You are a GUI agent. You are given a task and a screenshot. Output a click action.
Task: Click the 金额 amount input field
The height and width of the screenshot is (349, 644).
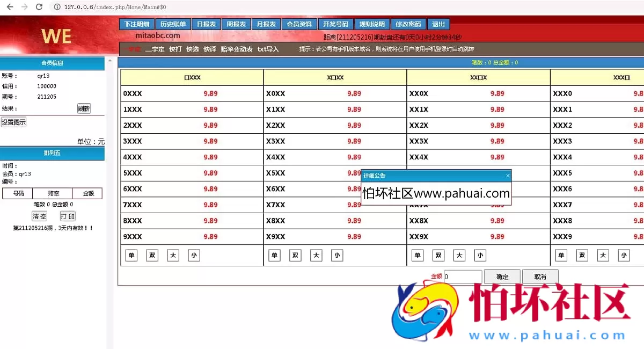tap(463, 277)
